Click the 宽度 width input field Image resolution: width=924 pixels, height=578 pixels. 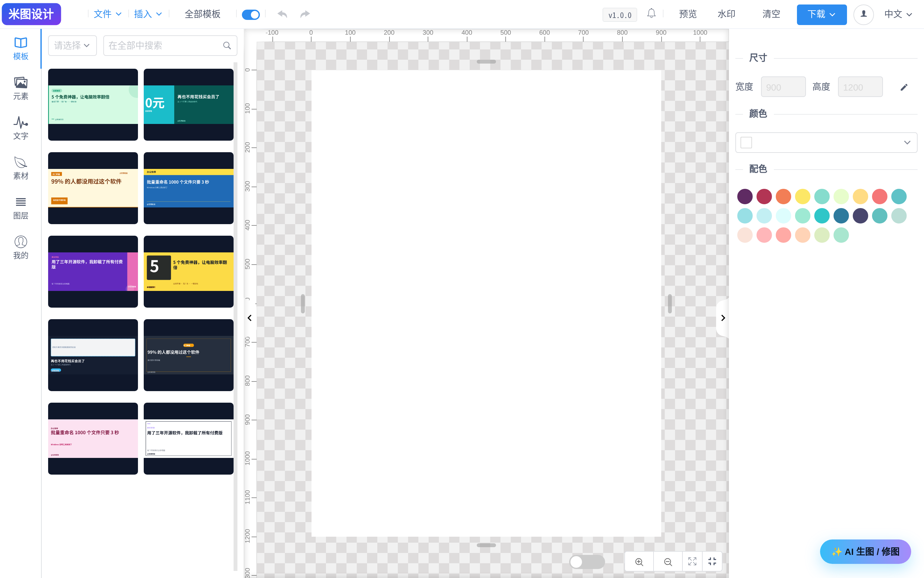783,87
